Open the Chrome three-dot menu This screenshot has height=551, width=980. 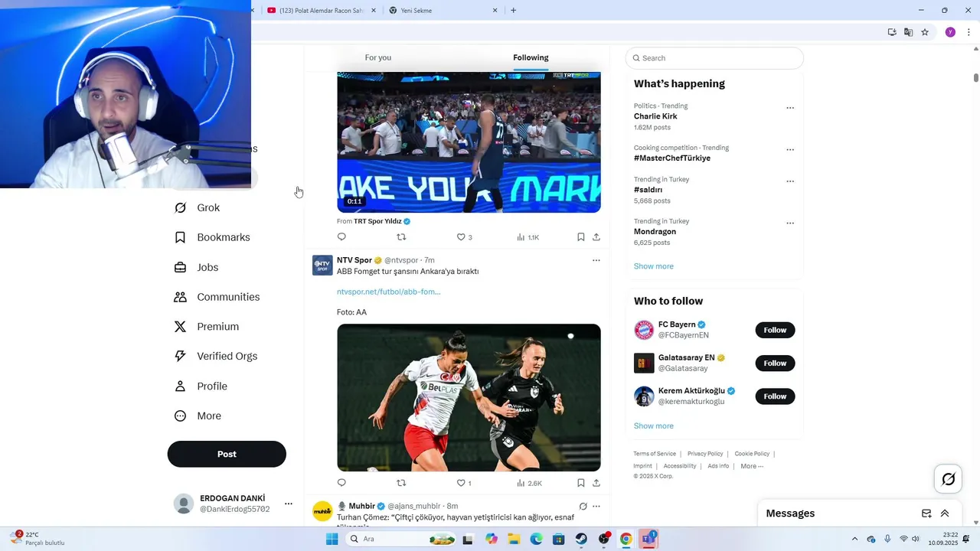(969, 32)
